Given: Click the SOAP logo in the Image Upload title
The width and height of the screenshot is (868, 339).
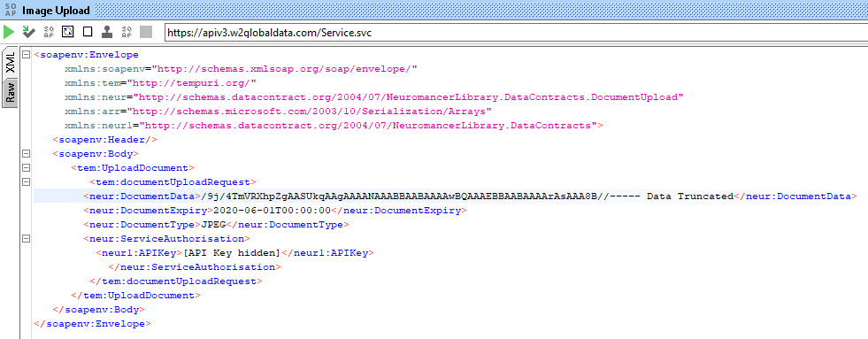Looking at the screenshot, I should [x=10, y=11].
